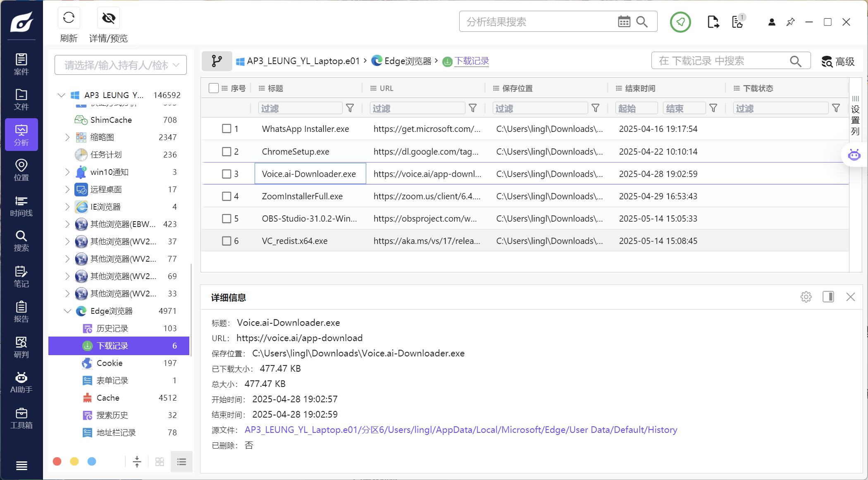
Task: Open the detail panel settings gear
Action: 806,297
